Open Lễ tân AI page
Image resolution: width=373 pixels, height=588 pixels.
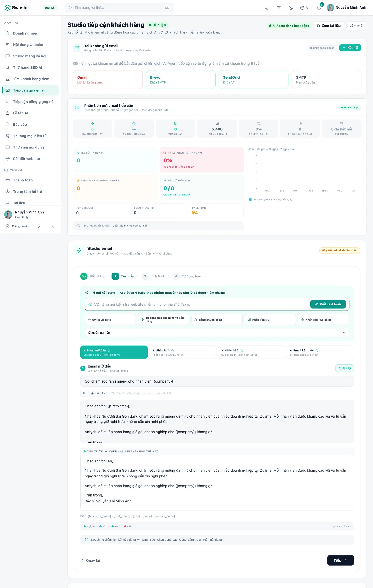click(30, 113)
